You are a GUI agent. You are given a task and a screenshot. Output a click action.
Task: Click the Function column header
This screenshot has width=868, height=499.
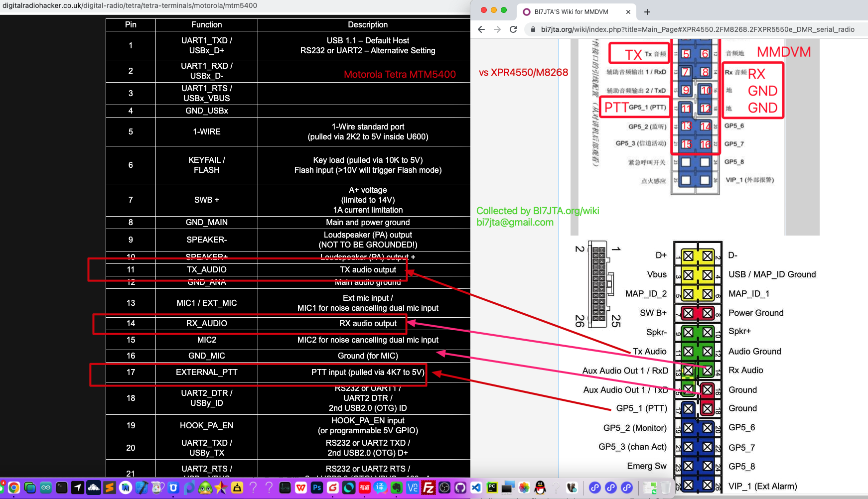206,24
